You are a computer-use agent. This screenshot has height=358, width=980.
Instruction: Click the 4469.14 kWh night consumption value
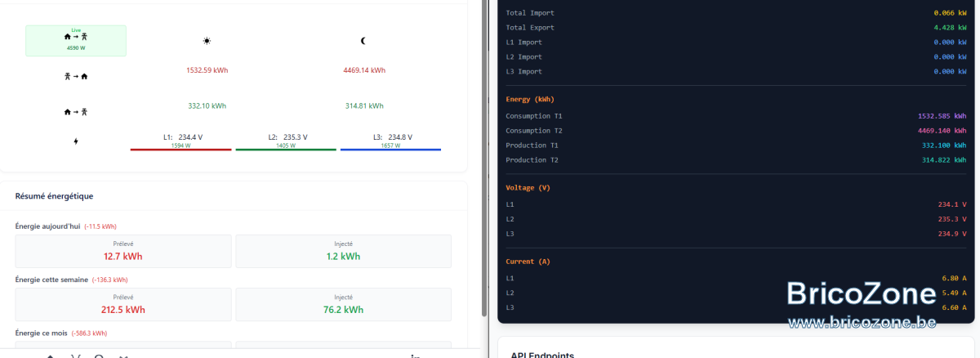(x=364, y=70)
